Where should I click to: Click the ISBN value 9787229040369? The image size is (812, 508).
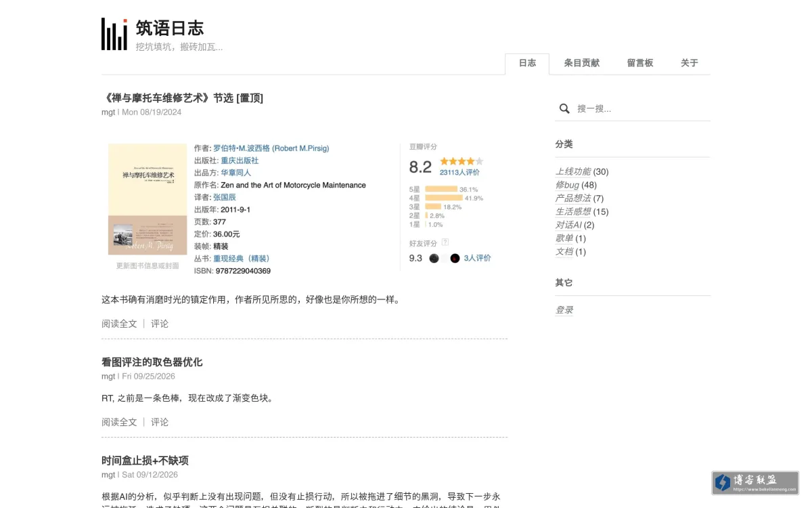tap(243, 271)
